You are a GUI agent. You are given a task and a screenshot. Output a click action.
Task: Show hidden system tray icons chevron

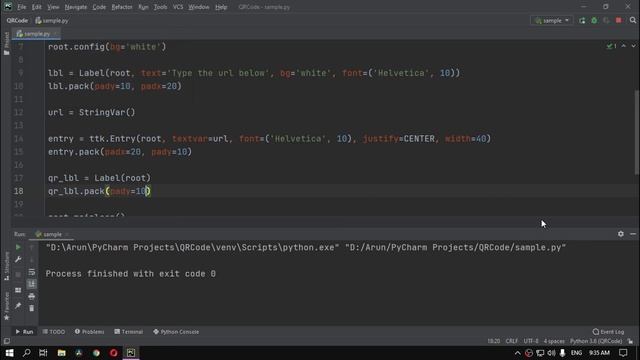(x=518, y=353)
